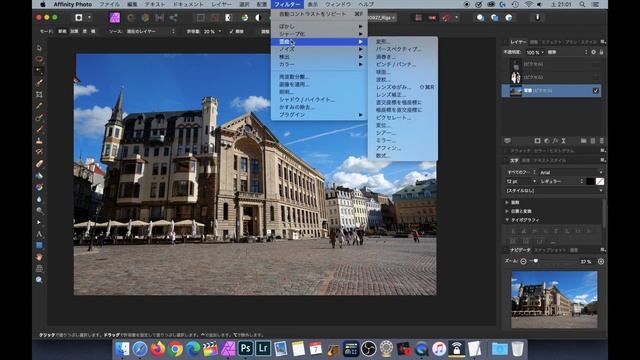
Task: Select the artistic text A tool
Action: tap(39, 234)
